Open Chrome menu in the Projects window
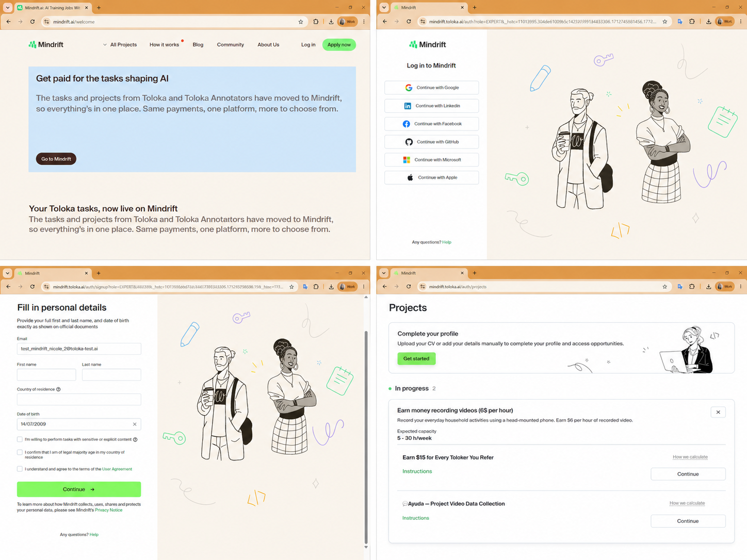747x560 pixels. pyautogui.click(x=740, y=287)
